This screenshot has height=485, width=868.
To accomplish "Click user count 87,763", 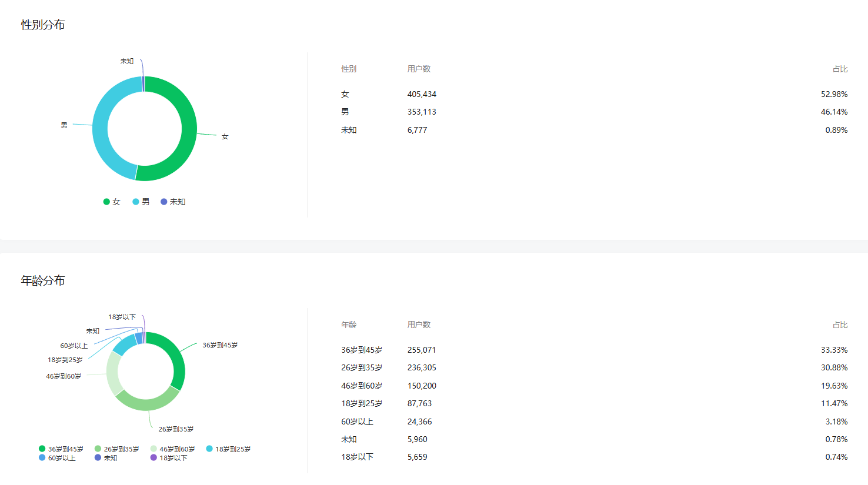I will tap(419, 403).
